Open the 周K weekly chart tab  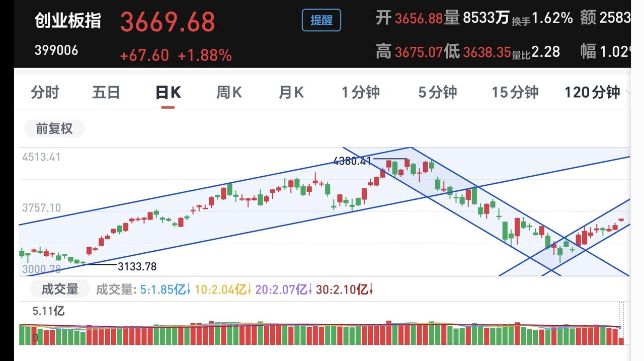(x=229, y=93)
